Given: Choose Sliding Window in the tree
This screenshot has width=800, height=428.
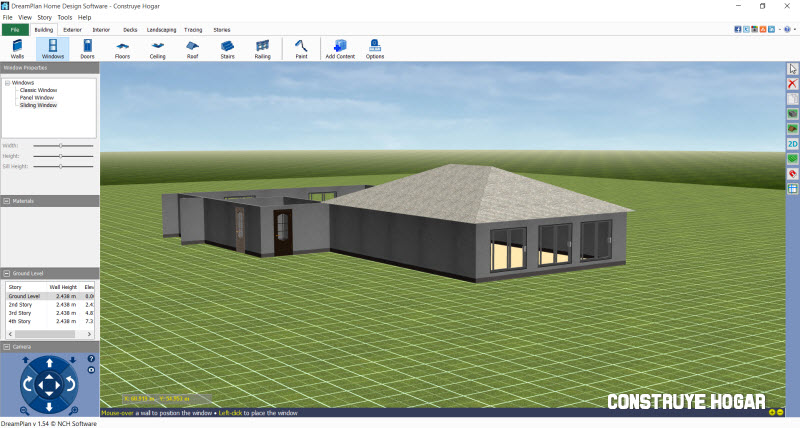Looking at the screenshot, I should (x=38, y=105).
